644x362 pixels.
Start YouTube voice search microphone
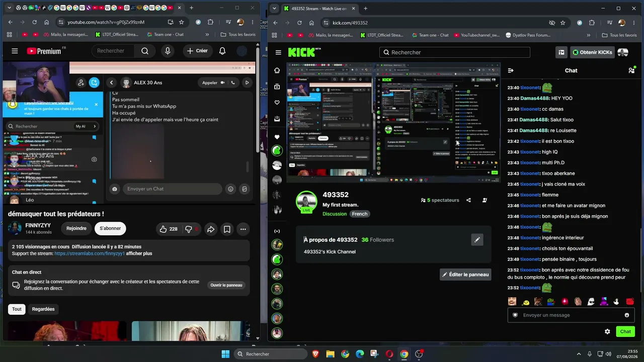coord(168,51)
